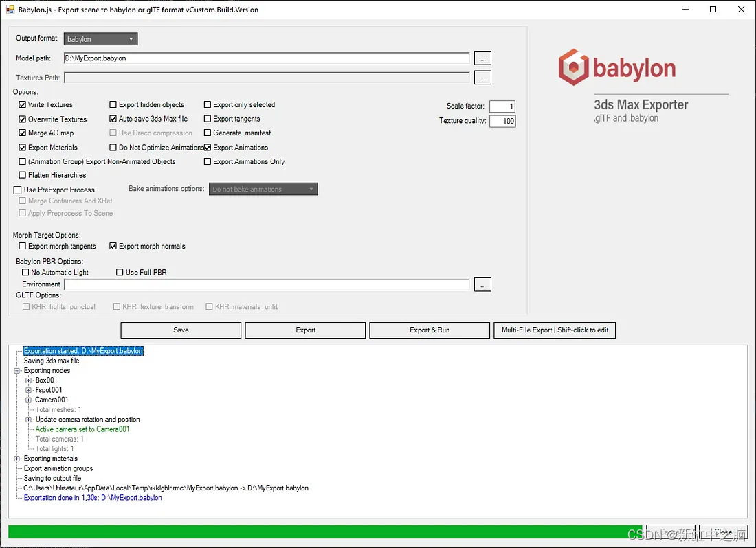Toggle the Write Textures checkbox
The width and height of the screenshot is (756, 548).
click(22, 104)
